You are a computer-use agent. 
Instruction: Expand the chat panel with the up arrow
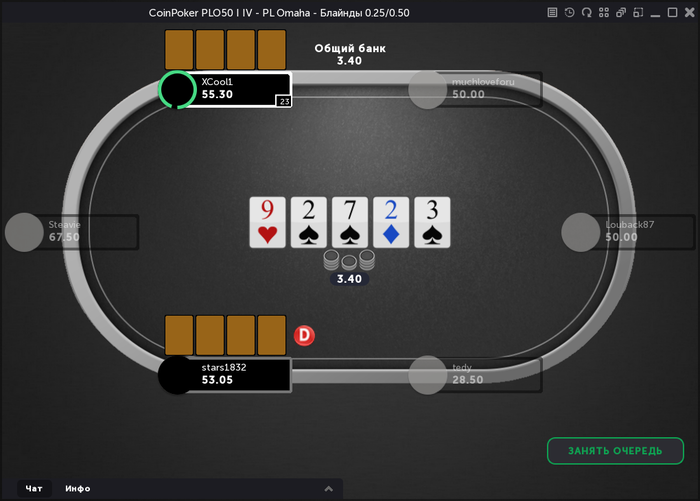(x=329, y=488)
